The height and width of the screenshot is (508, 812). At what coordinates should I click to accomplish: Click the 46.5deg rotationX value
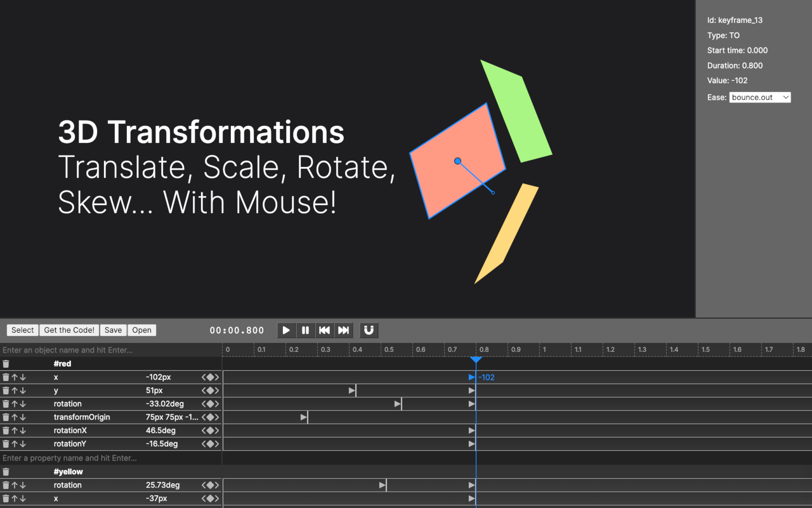[160, 431]
